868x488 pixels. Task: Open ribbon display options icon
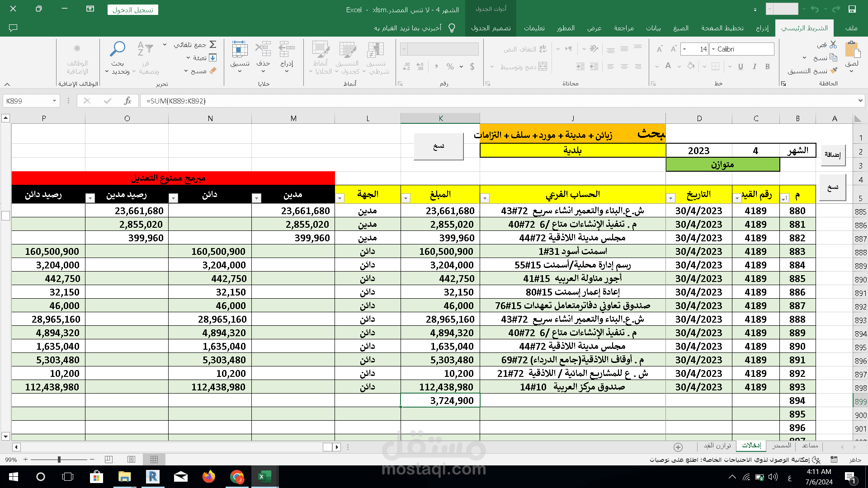pos(90,9)
